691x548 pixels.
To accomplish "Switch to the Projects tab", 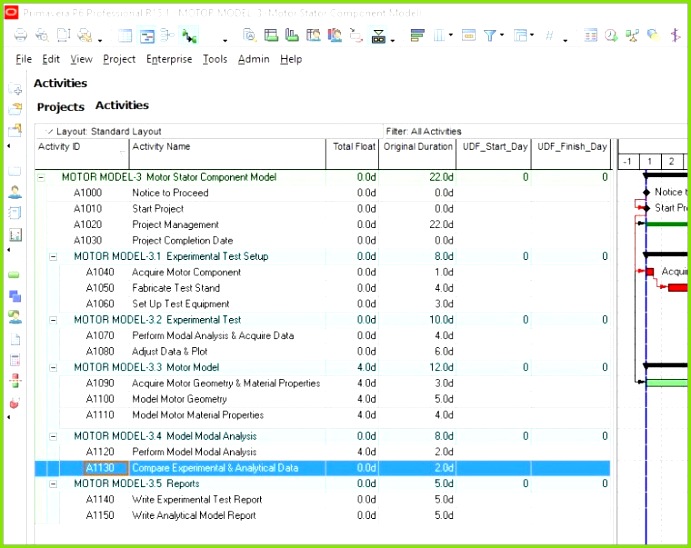I will [60, 107].
